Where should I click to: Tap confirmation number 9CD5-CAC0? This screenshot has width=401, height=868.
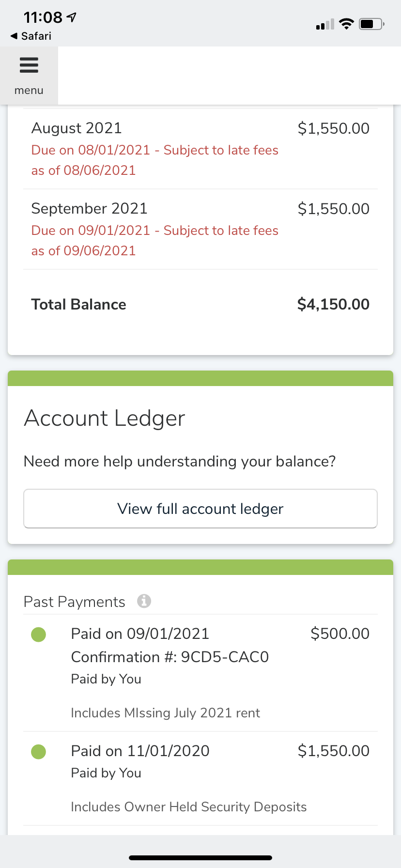(x=225, y=657)
